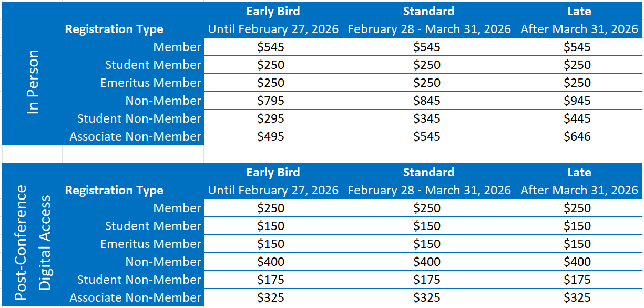The image size is (644, 308).
Task: Select the Digital Access "Associate Non-Member" row label
Action: (x=135, y=297)
